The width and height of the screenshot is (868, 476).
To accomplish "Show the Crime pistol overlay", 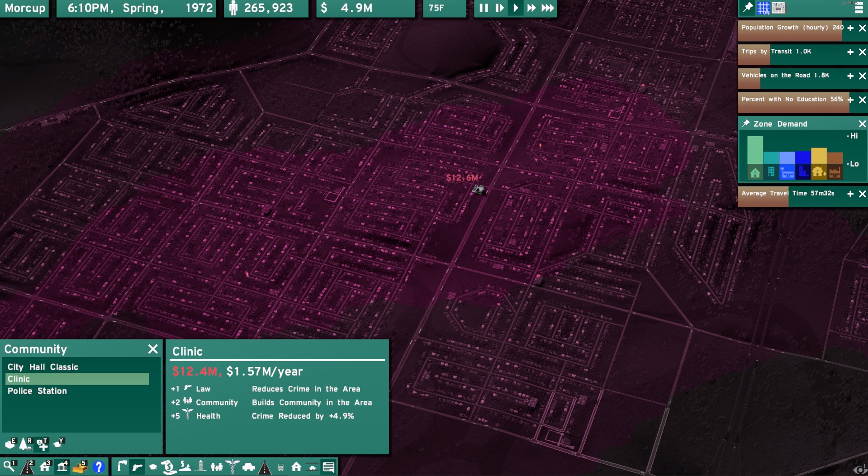I will tap(137, 466).
